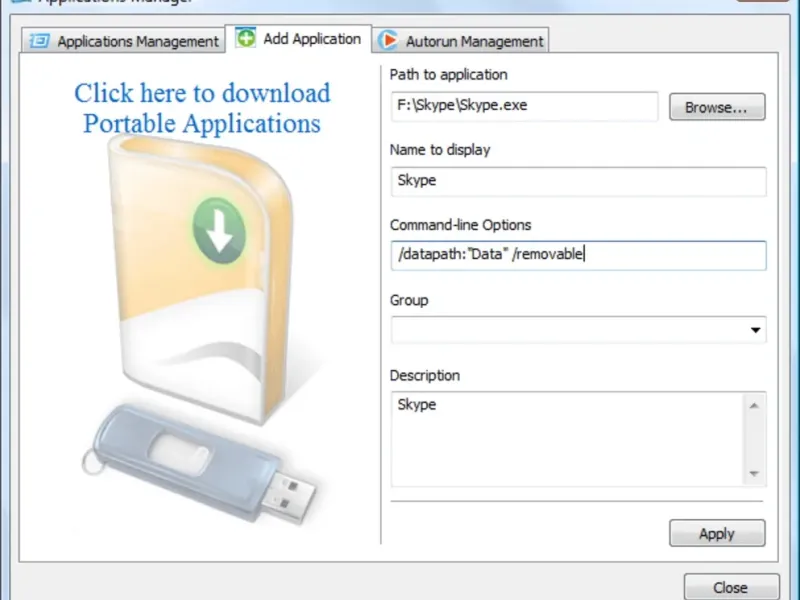Click the orange play Autorun Management icon
Viewport: 800px width, 600px height.
pyautogui.click(x=388, y=40)
